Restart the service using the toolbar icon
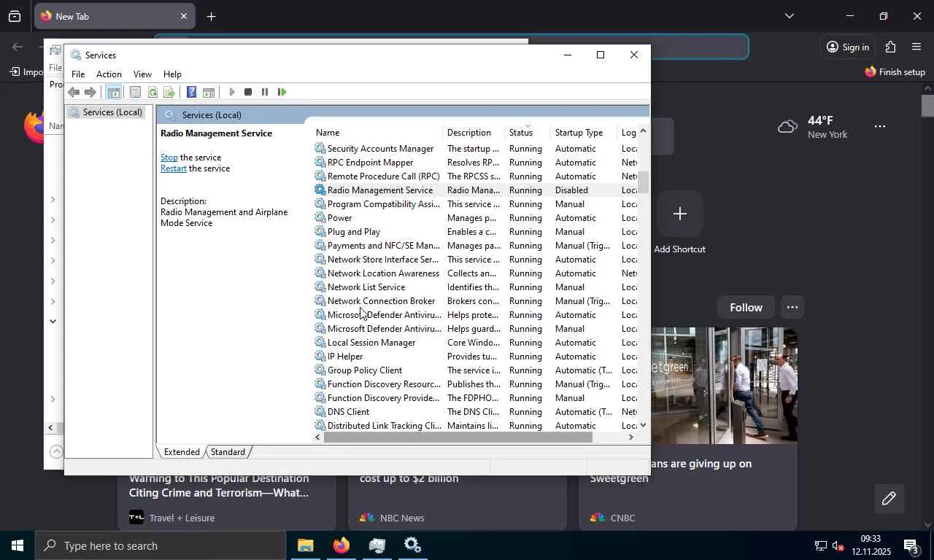This screenshot has height=560, width=934. point(282,92)
